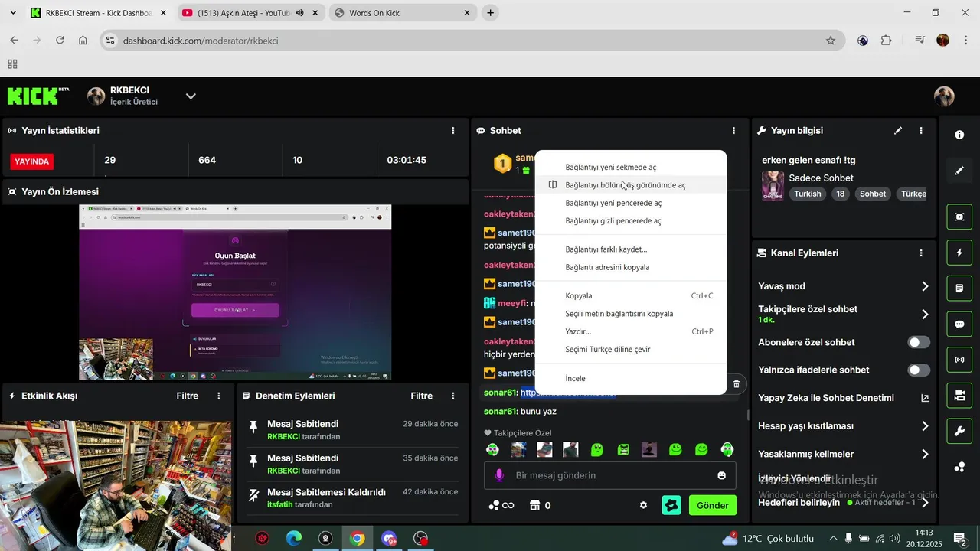Select Kopyala in context menu
The height and width of the screenshot is (551, 980).
[x=631, y=296]
